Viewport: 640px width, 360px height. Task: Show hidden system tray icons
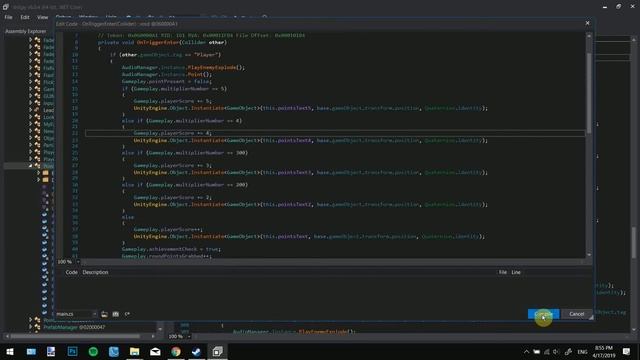[x=526, y=352]
